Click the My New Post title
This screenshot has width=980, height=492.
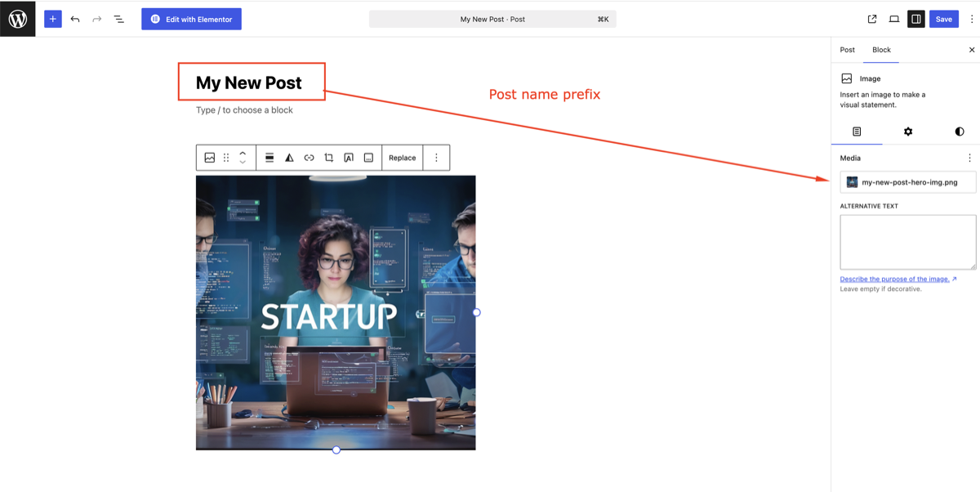(249, 83)
